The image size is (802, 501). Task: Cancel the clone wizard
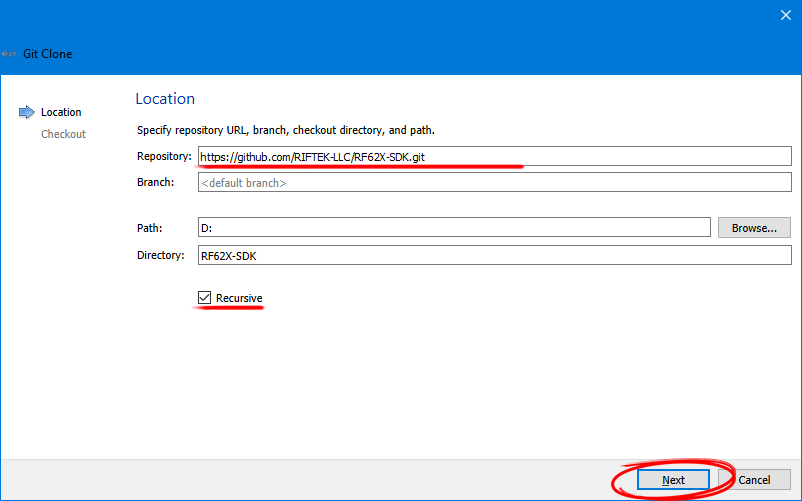coord(754,480)
